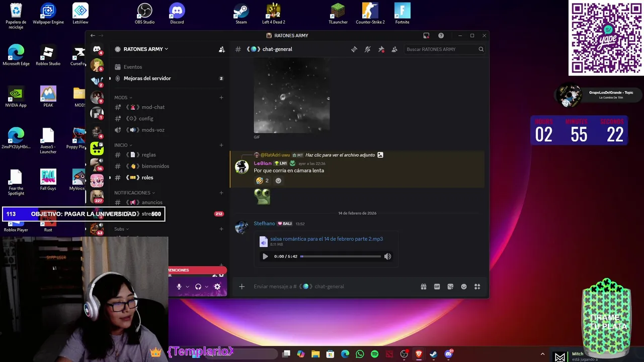644x362 pixels.
Task: Open Discord user settings gear
Action: click(217, 287)
